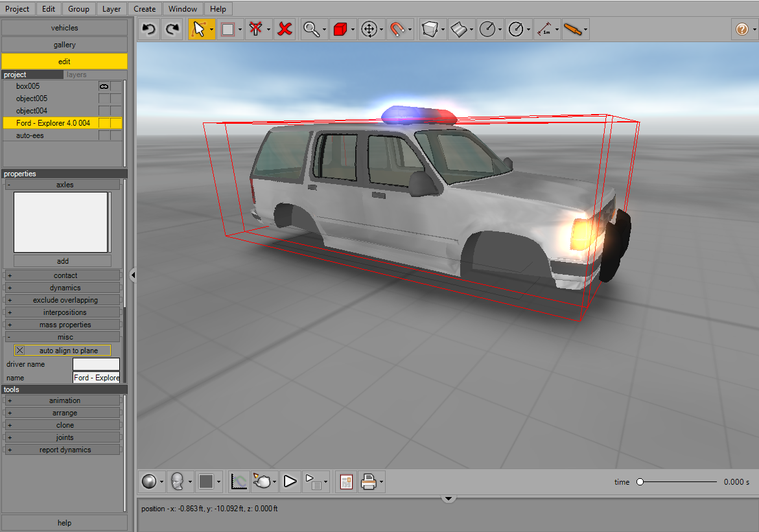Switch to the vehicles panel
Screen dimensions: 759x532
click(x=64, y=28)
